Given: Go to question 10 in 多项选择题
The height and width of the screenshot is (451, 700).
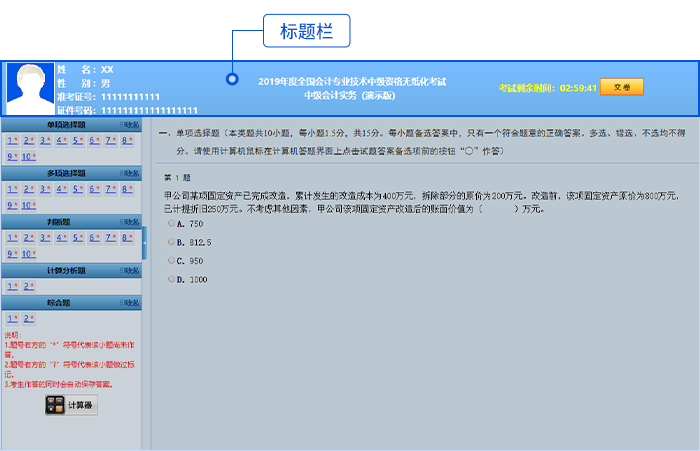Looking at the screenshot, I should point(28,205).
